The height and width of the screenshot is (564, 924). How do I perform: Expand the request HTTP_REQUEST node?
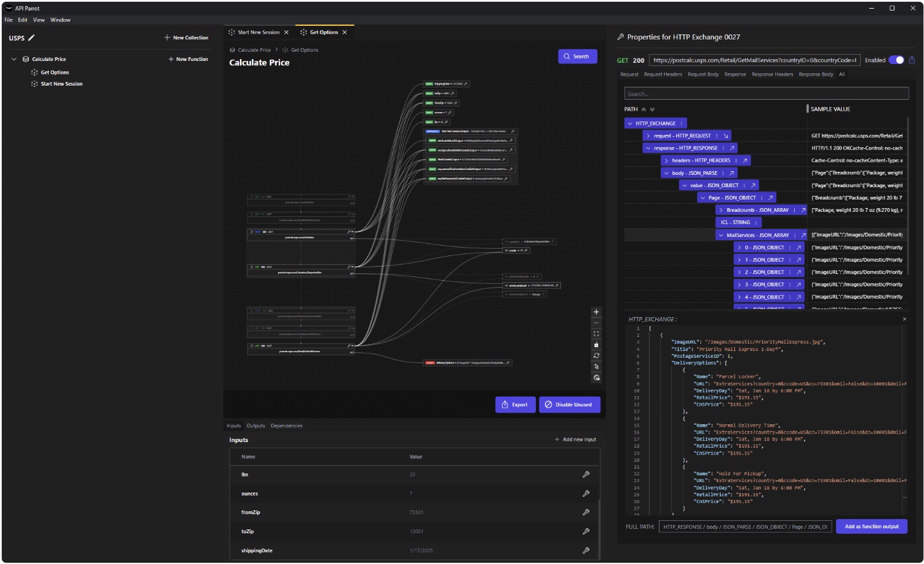coord(648,136)
